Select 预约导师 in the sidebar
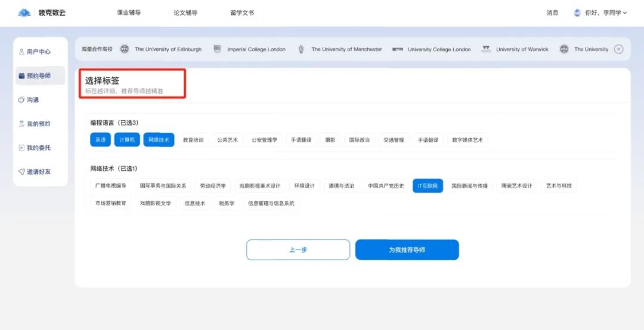This screenshot has width=644, height=330. coord(41,76)
